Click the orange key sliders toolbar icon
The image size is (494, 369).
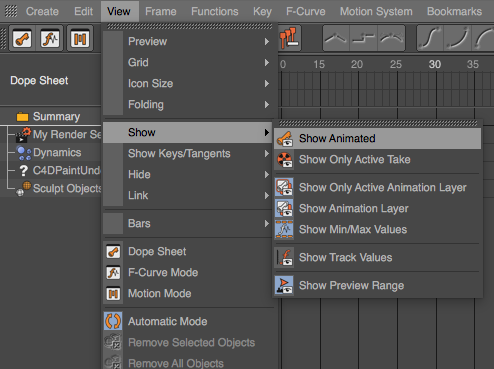pos(289,38)
